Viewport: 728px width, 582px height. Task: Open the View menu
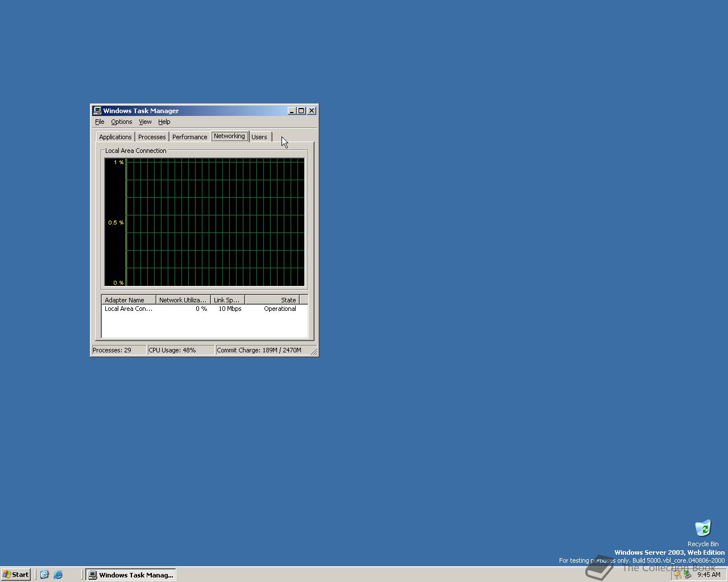145,122
